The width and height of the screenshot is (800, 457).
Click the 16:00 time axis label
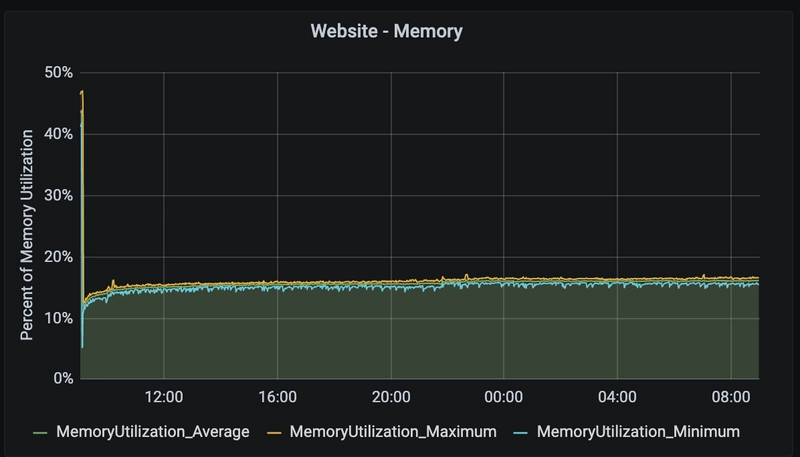point(277,397)
